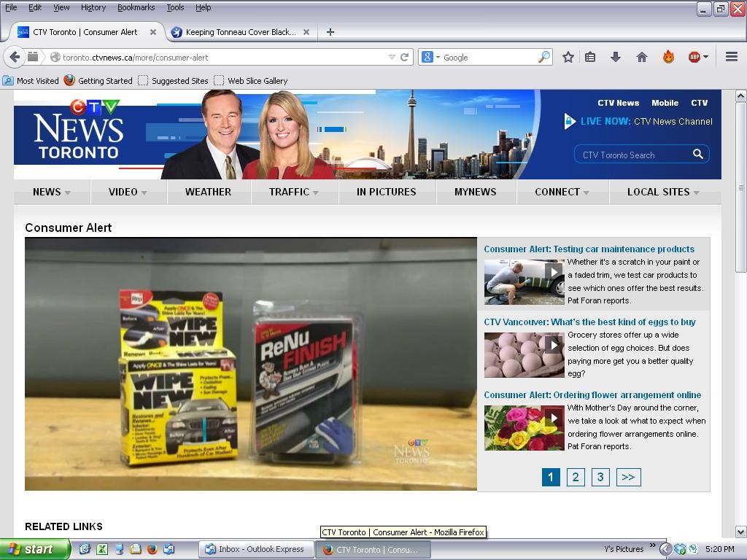Click the CTV Toronto Search magnifier icon
Screen dimensions: 747x560
pyautogui.click(x=698, y=154)
